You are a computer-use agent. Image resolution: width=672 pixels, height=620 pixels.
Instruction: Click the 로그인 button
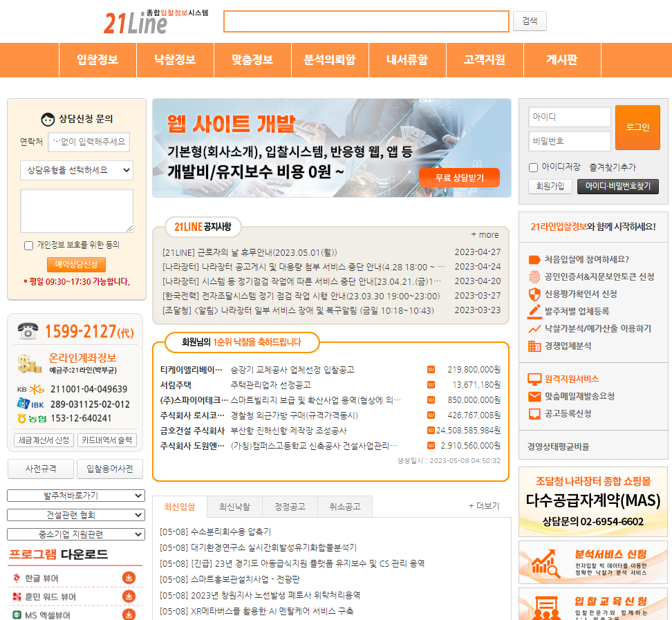pos(637,128)
